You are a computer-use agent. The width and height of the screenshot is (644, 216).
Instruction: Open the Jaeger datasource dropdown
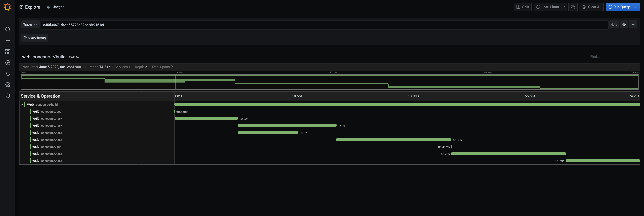coord(69,7)
